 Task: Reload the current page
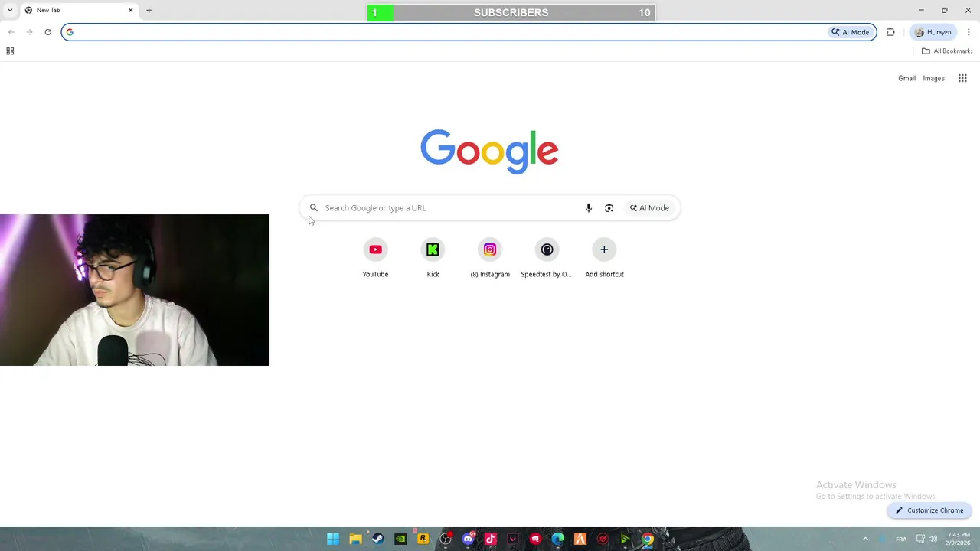[x=47, y=32]
